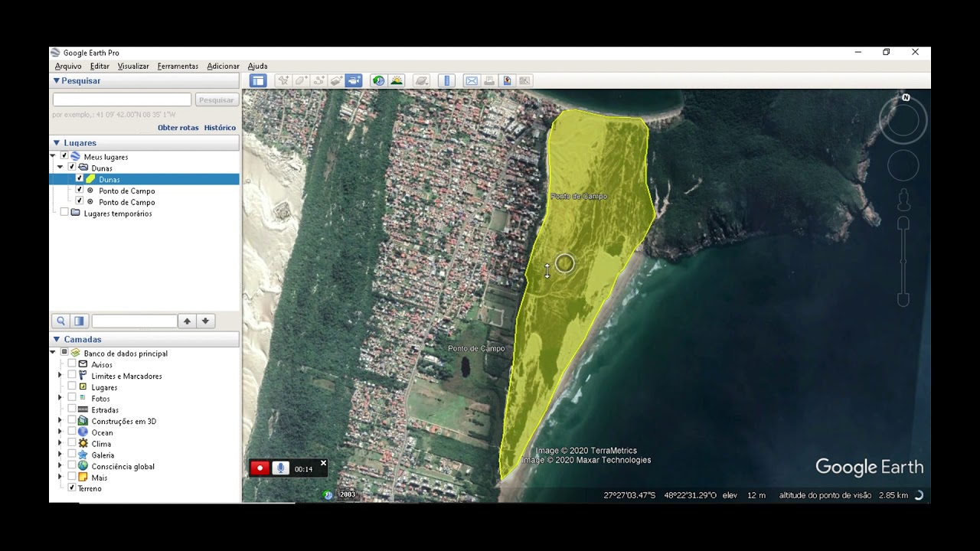This screenshot has height=551, width=980.
Task: Enable the Clima layer checkbox
Action: pos(72,443)
